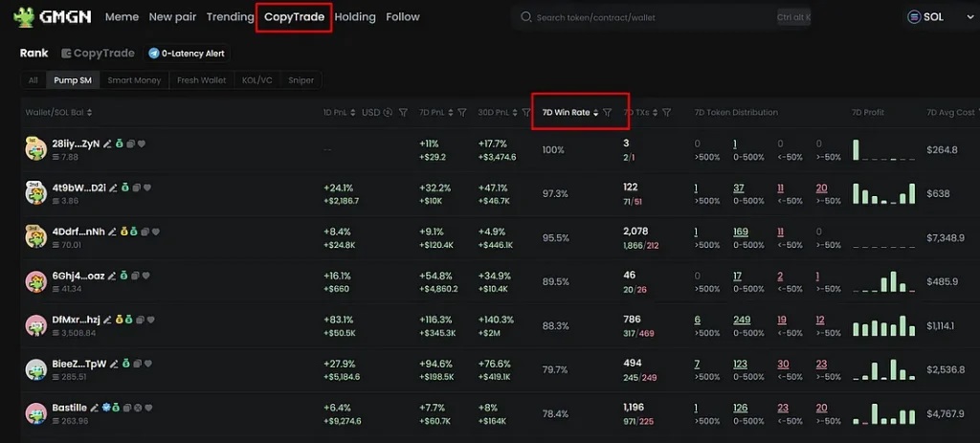Copy the address of wallet 4Ddrf...nNh
This screenshot has width=980, height=443.
pos(145,232)
